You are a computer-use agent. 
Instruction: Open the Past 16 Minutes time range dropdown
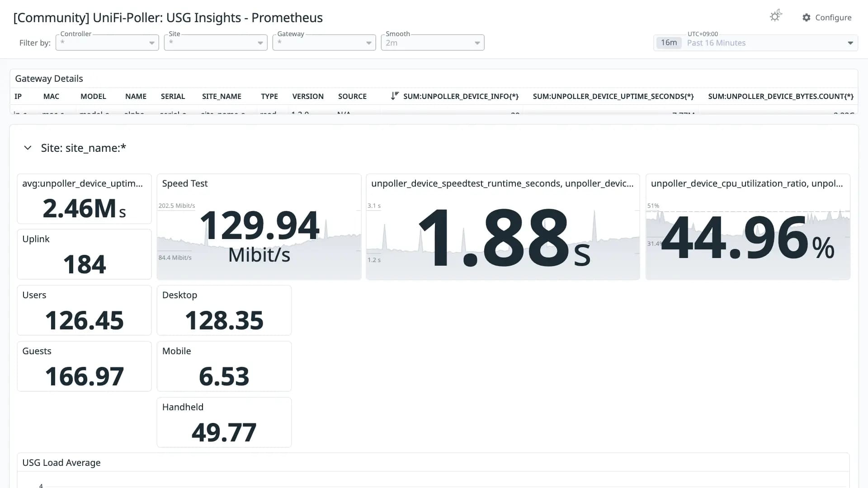755,43
